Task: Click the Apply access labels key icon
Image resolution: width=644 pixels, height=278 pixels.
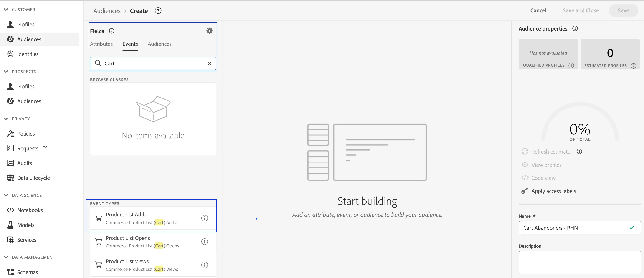Action: tap(525, 191)
